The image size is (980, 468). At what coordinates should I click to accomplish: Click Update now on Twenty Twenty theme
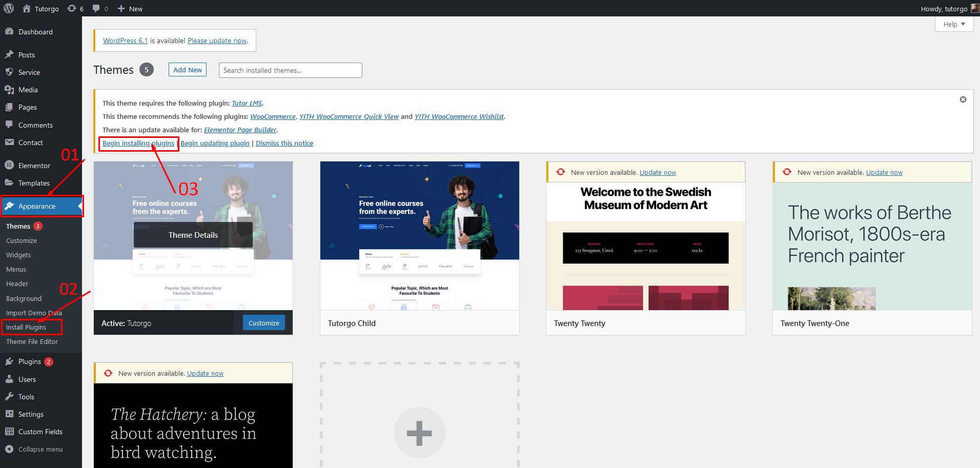[x=658, y=172]
